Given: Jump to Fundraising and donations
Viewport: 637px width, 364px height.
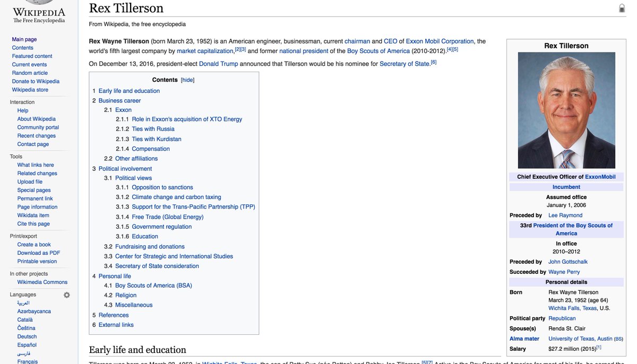Looking at the screenshot, I should (x=150, y=247).
